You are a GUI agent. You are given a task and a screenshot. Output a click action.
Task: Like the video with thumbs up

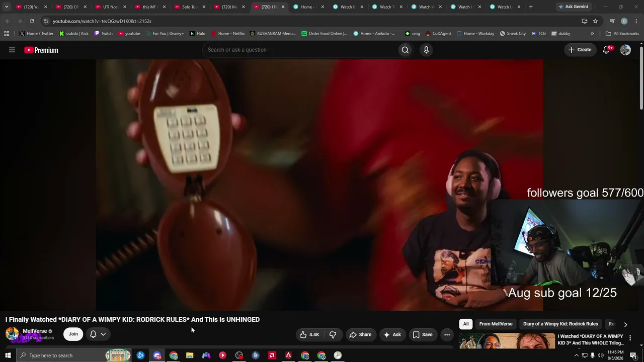309,334
